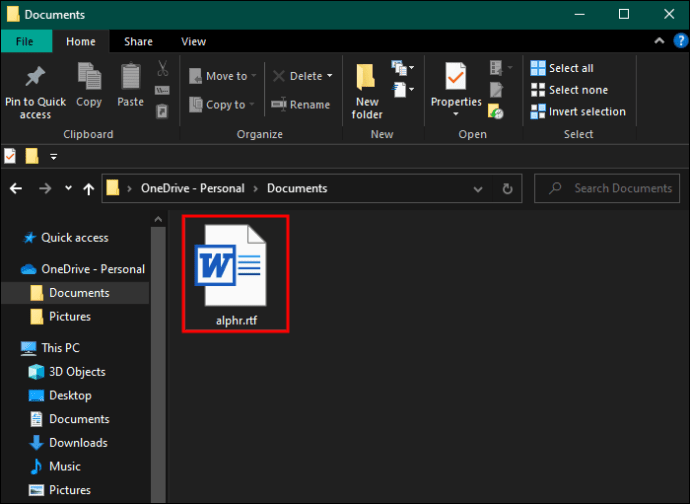Click the Paste shortcut icon

(x=162, y=111)
